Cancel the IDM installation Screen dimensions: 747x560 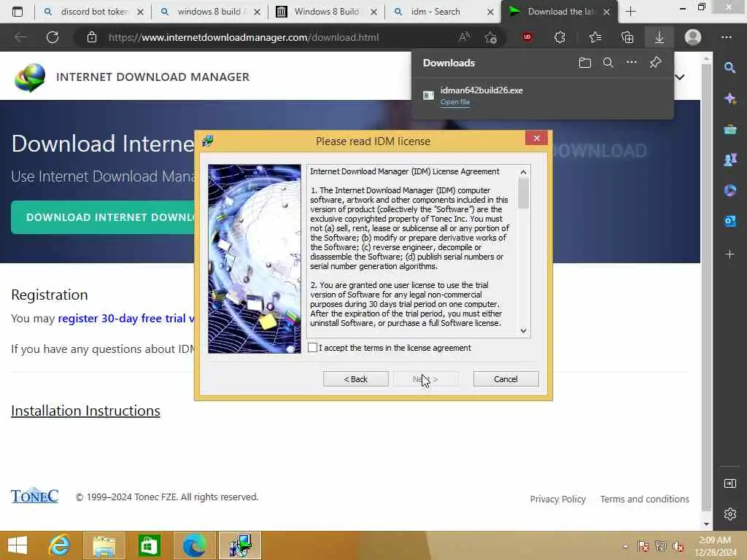point(506,379)
